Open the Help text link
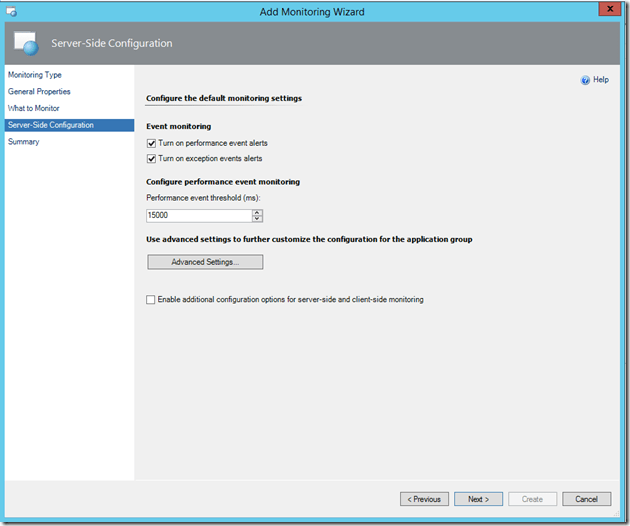The image size is (630, 526). (601, 80)
